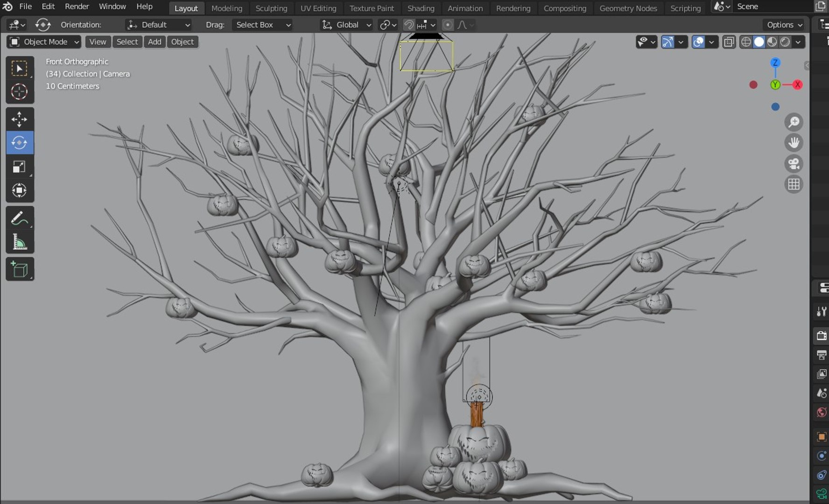The image size is (829, 504).
Task: Open the viewport Add menu
Action: click(155, 42)
